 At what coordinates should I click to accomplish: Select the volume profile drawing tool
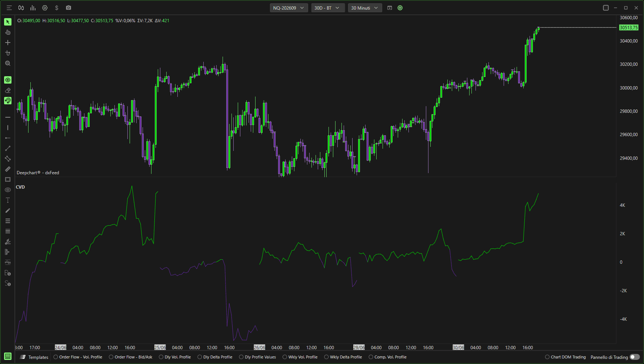click(x=8, y=252)
